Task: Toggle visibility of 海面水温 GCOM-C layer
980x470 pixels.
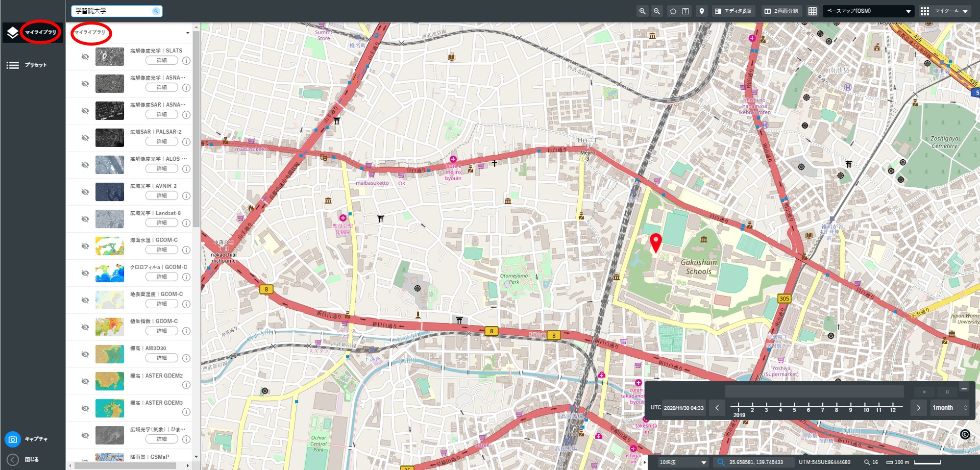Action: (85, 246)
